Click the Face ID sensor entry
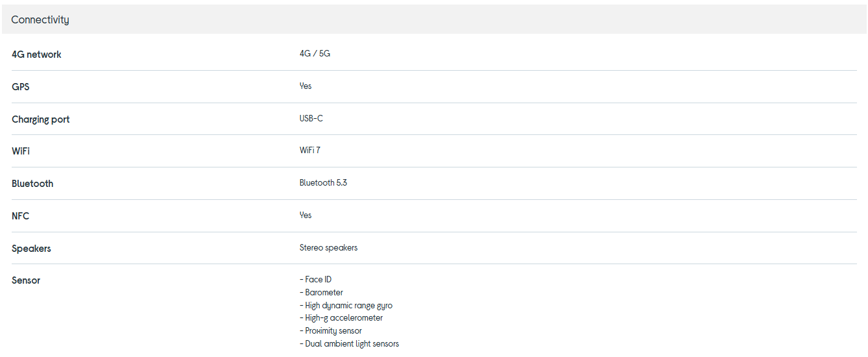This screenshot has width=868, height=357. 318,280
